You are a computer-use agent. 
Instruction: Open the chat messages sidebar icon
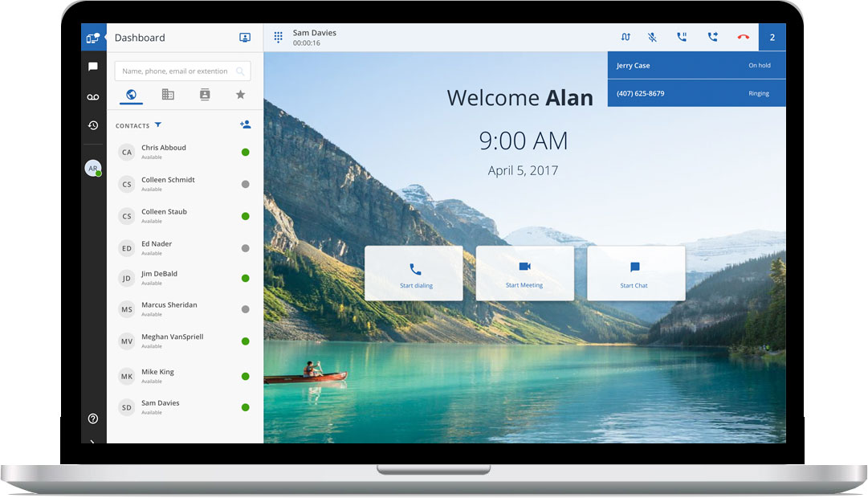tap(93, 67)
